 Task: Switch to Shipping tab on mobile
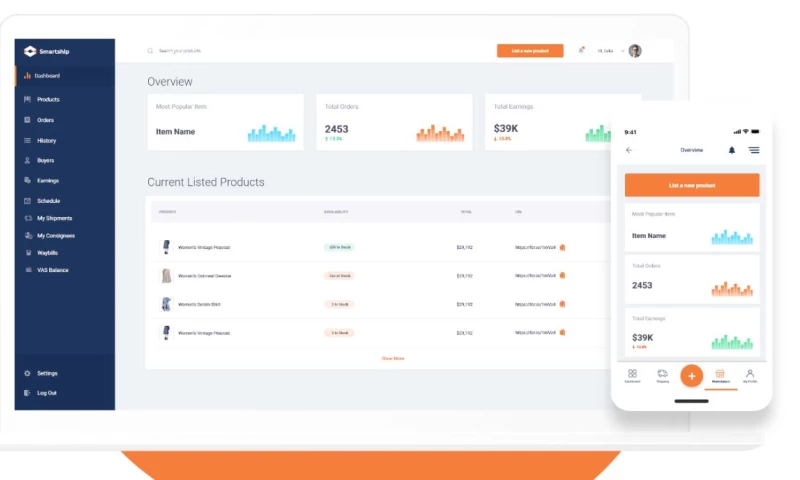click(662, 374)
